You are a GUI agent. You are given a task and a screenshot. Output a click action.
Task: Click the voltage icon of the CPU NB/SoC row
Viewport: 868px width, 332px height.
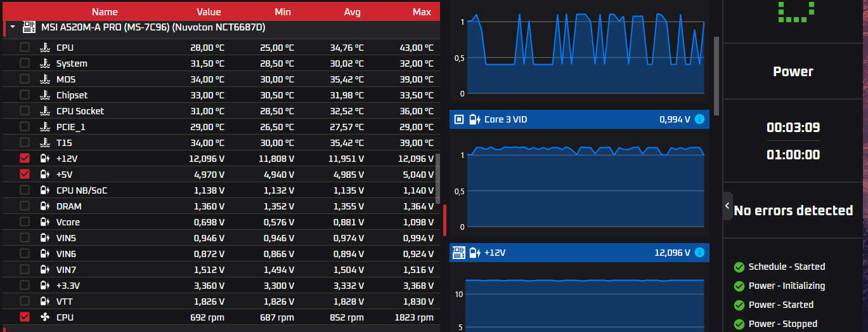[x=45, y=190]
